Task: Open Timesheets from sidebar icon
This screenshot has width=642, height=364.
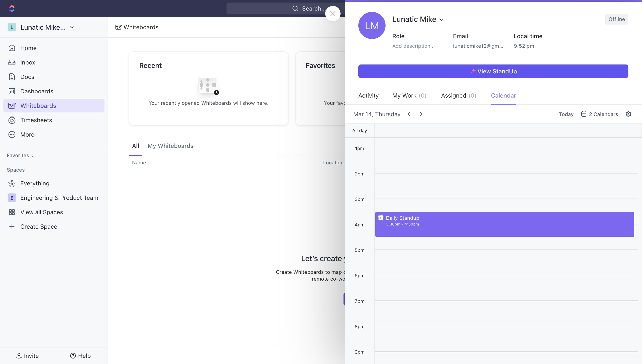Action: pyautogui.click(x=12, y=120)
